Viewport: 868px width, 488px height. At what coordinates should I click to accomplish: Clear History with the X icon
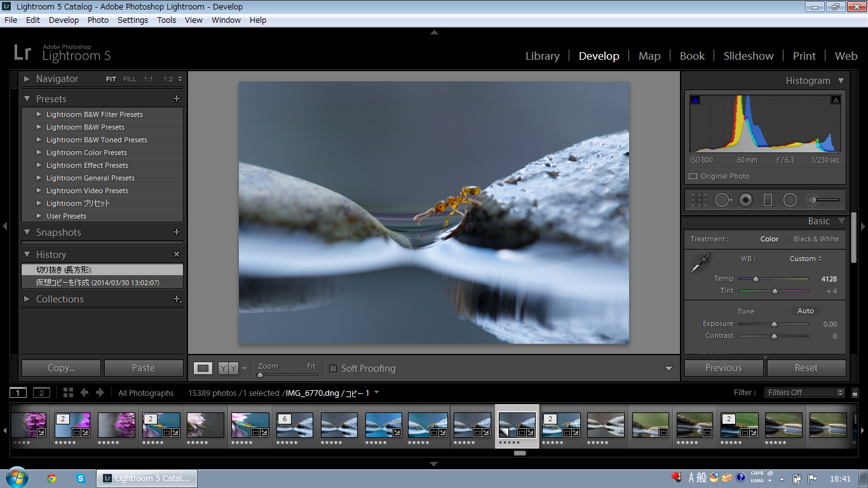(177, 254)
